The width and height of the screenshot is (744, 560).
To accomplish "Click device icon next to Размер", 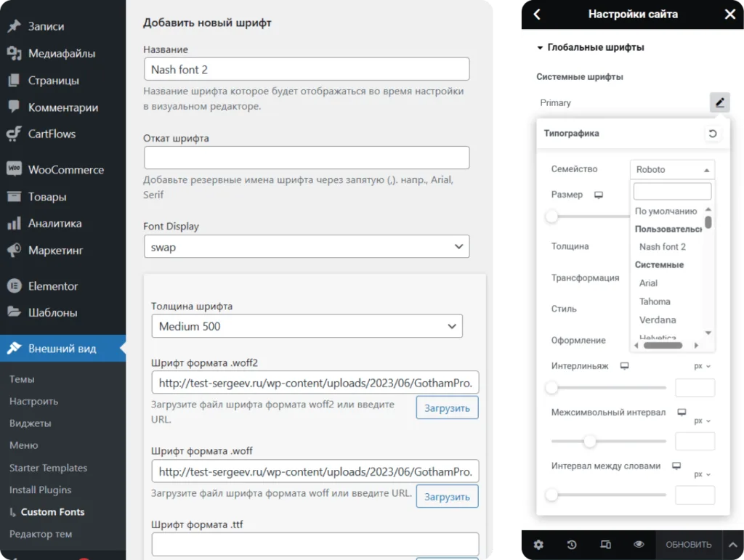I will (x=599, y=195).
